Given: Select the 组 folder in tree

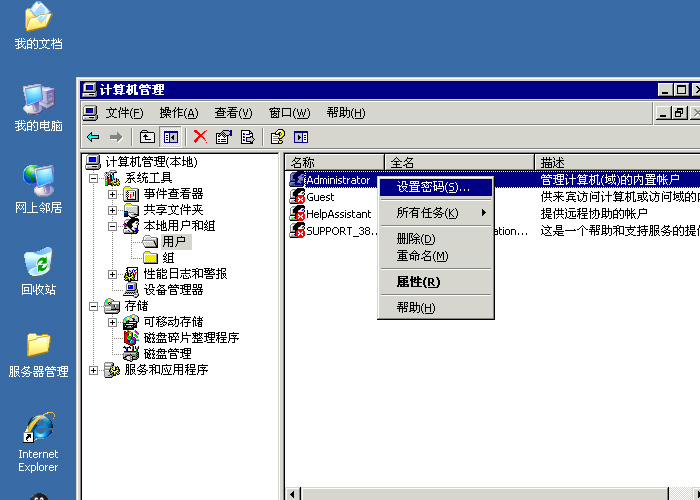Looking at the screenshot, I should [x=159, y=258].
